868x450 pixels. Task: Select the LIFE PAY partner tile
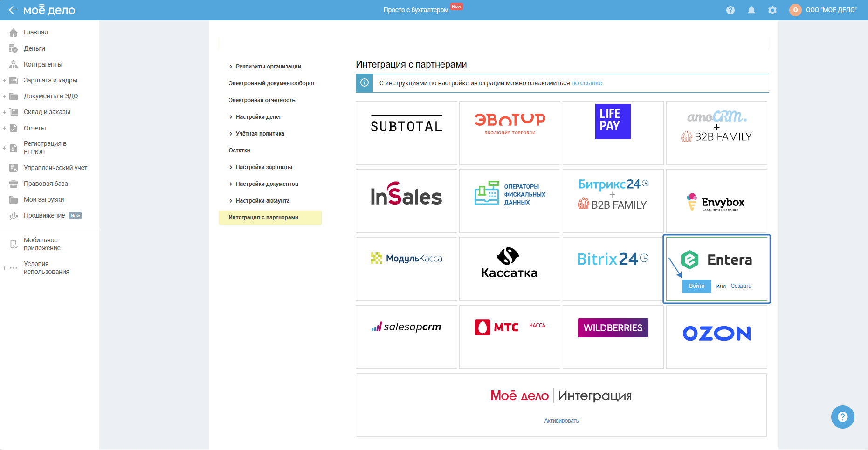coord(613,133)
